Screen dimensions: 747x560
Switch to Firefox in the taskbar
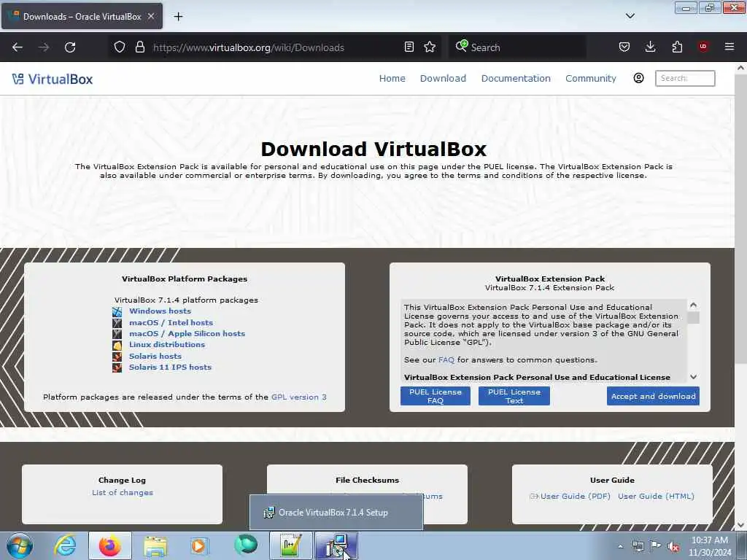click(x=110, y=545)
